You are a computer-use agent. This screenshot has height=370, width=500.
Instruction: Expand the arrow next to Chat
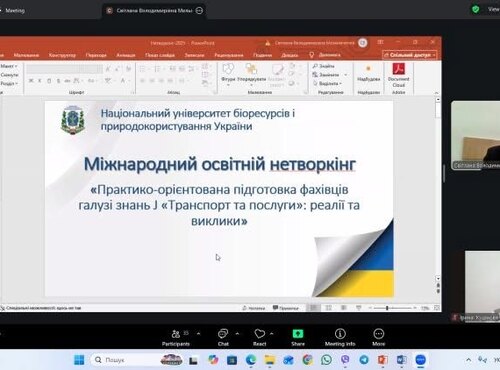pyautogui.click(x=237, y=333)
